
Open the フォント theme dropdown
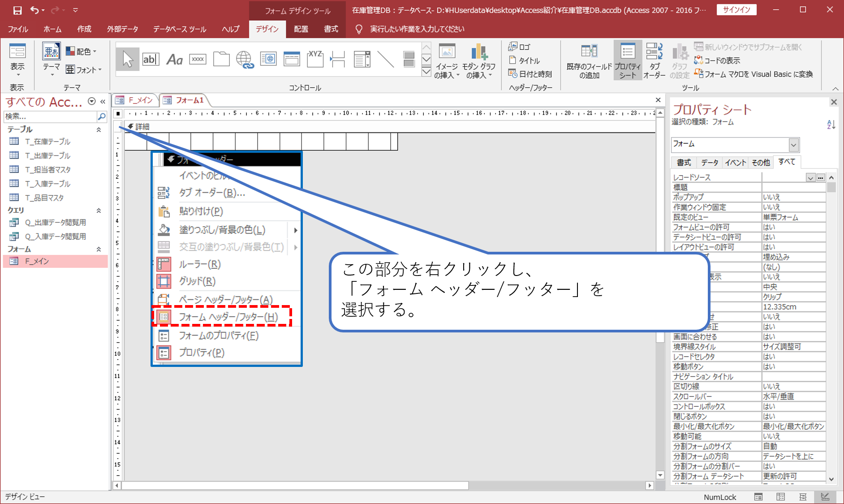[x=84, y=69]
